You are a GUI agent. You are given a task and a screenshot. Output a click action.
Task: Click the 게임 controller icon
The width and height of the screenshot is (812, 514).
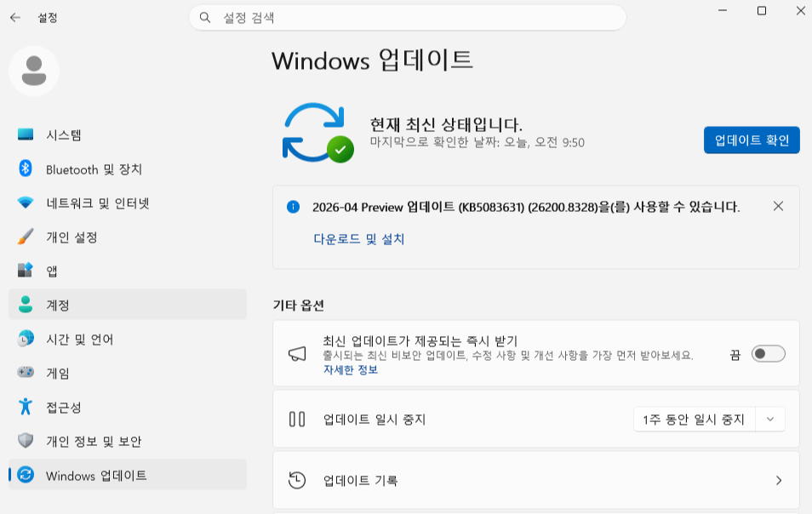click(x=26, y=372)
